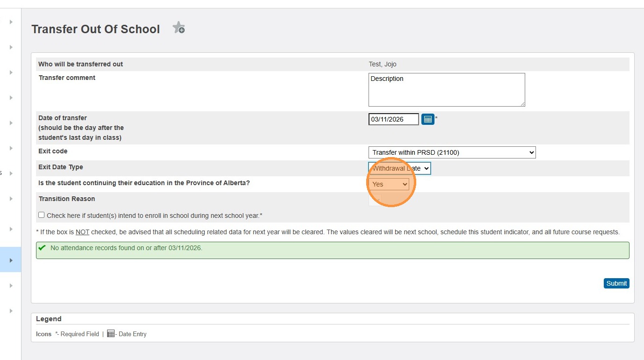Click the topmost sidebar arrow icon

[x=11, y=22]
